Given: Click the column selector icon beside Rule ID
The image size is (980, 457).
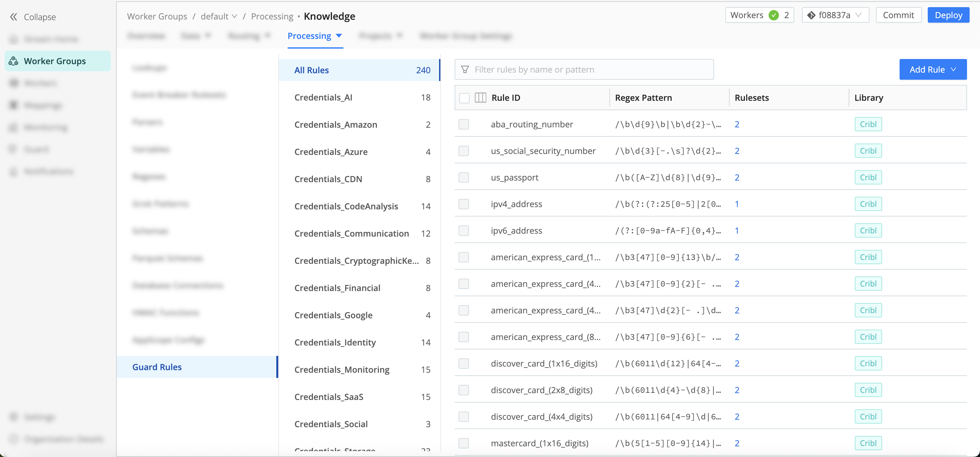Looking at the screenshot, I should click(480, 98).
